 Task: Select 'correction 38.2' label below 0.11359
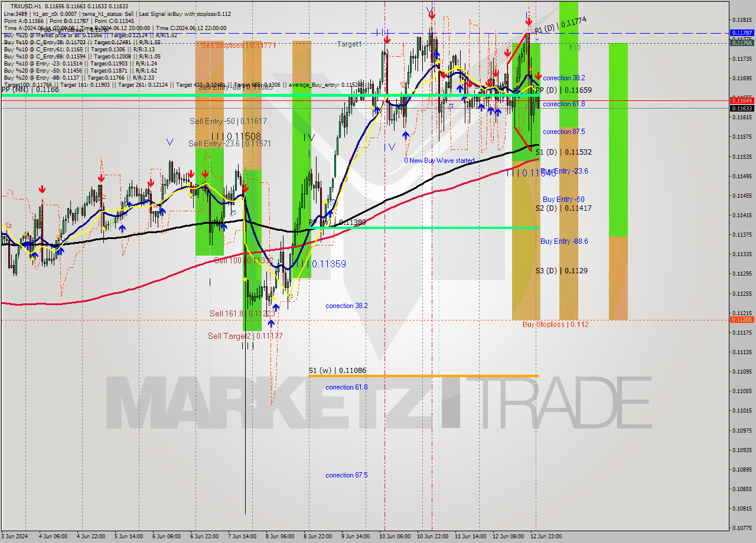(x=347, y=306)
